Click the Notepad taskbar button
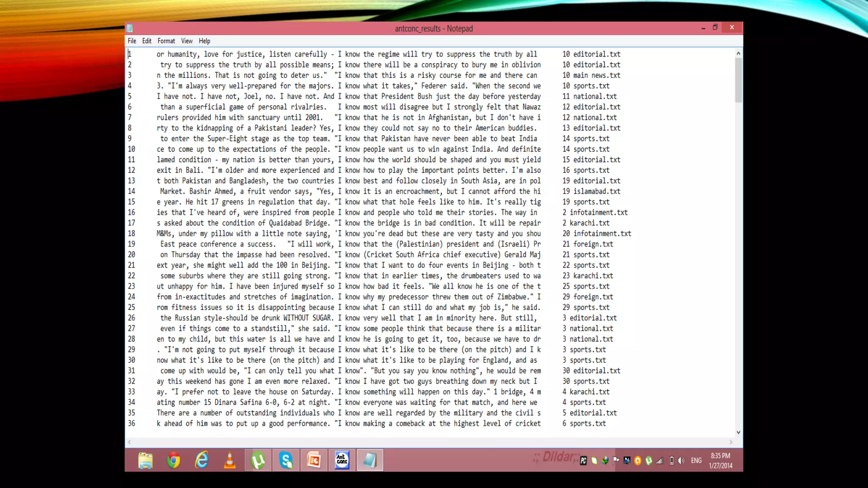 point(370,460)
